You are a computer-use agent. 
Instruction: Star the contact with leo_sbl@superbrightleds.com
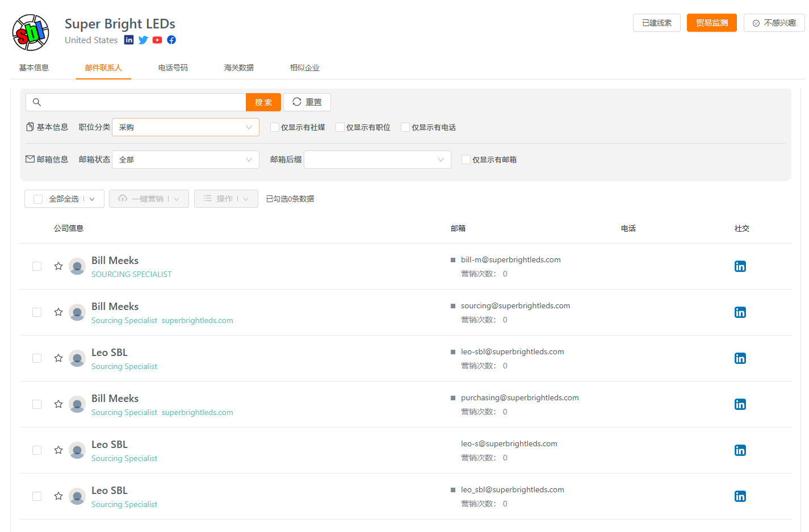click(58, 496)
